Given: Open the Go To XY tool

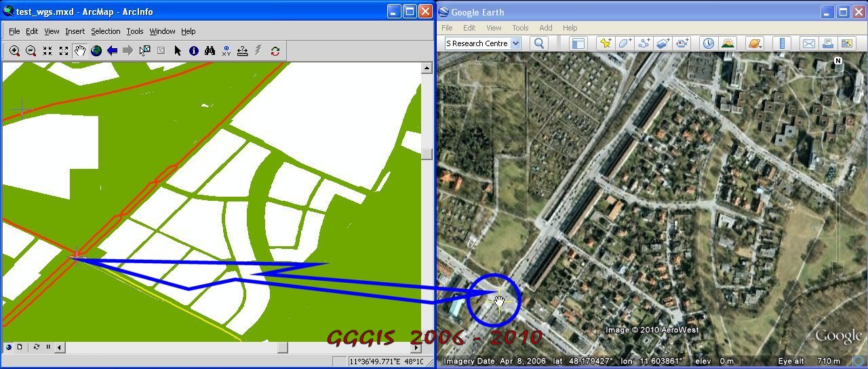Looking at the screenshot, I should [226, 51].
